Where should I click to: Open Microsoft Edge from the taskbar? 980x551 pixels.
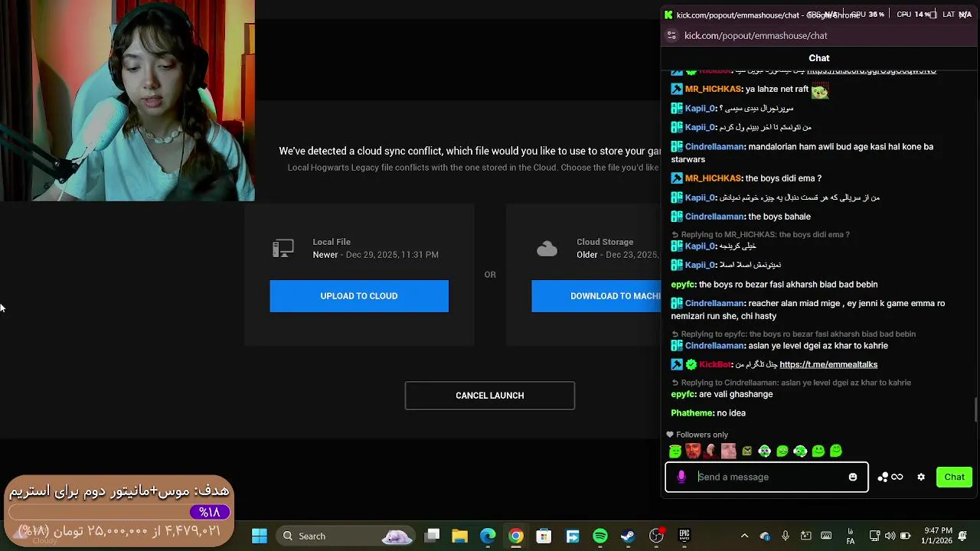(x=488, y=536)
